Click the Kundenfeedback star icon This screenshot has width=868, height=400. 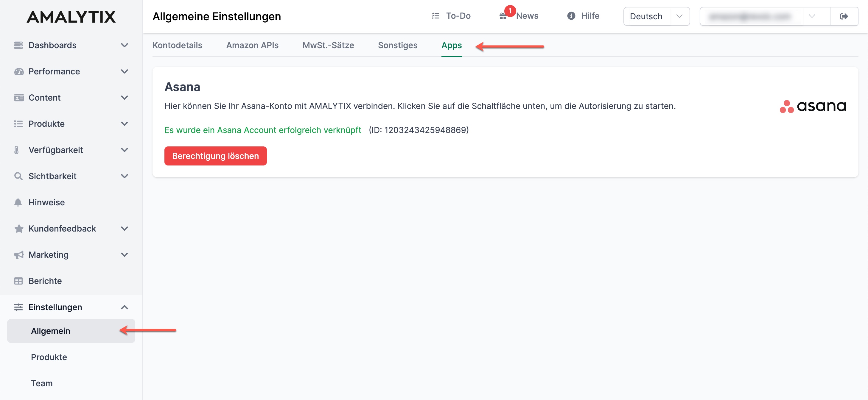click(x=19, y=229)
